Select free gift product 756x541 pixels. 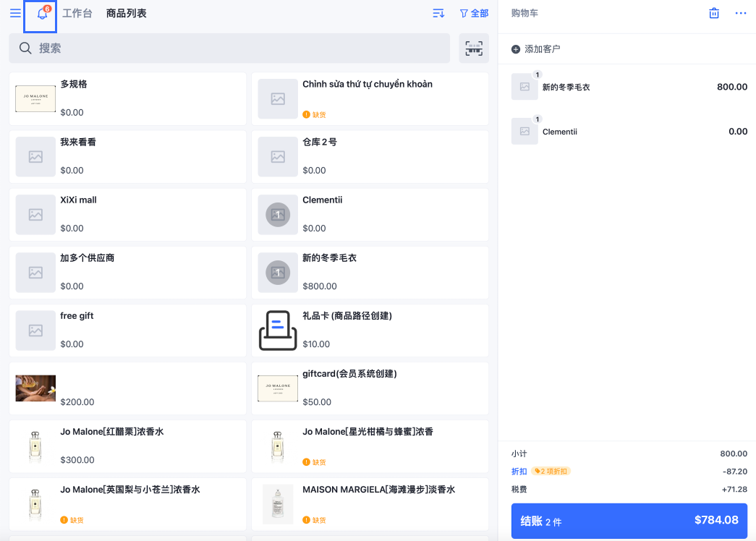(128, 331)
